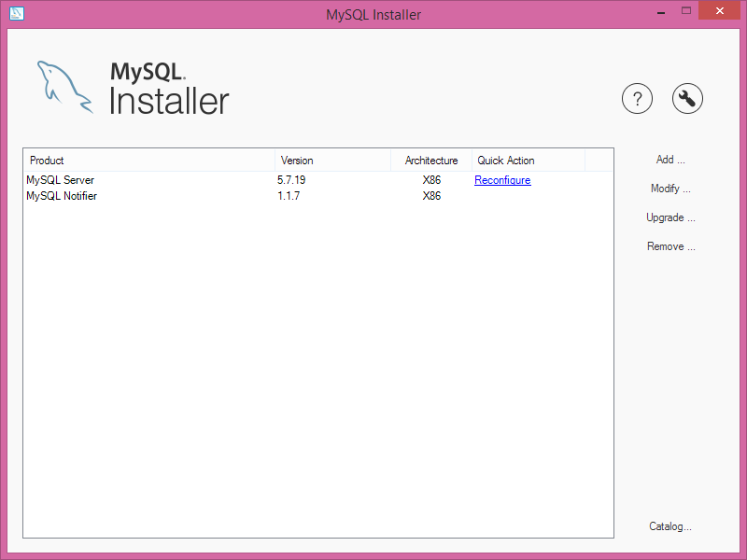Open the help question mark icon
Image resolution: width=747 pixels, height=560 pixels.
(637, 99)
